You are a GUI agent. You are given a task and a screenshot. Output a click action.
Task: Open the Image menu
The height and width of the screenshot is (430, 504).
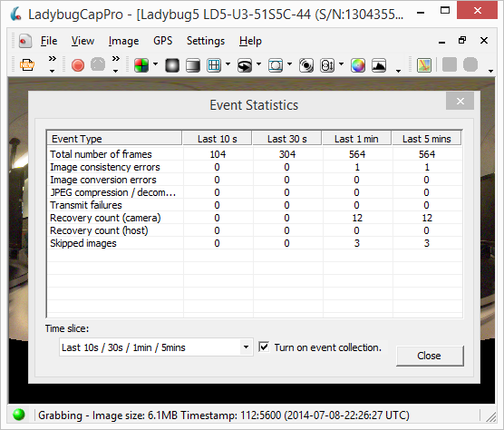pos(123,41)
